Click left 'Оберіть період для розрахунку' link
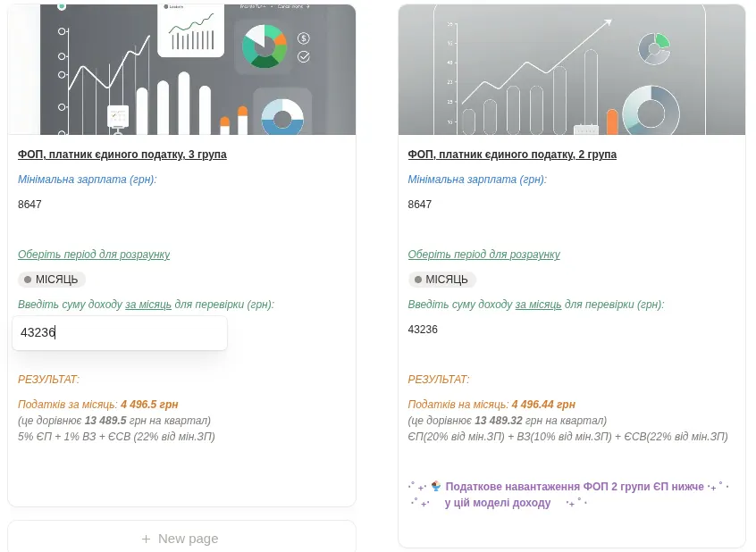The width and height of the screenshot is (756, 552). (94, 255)
